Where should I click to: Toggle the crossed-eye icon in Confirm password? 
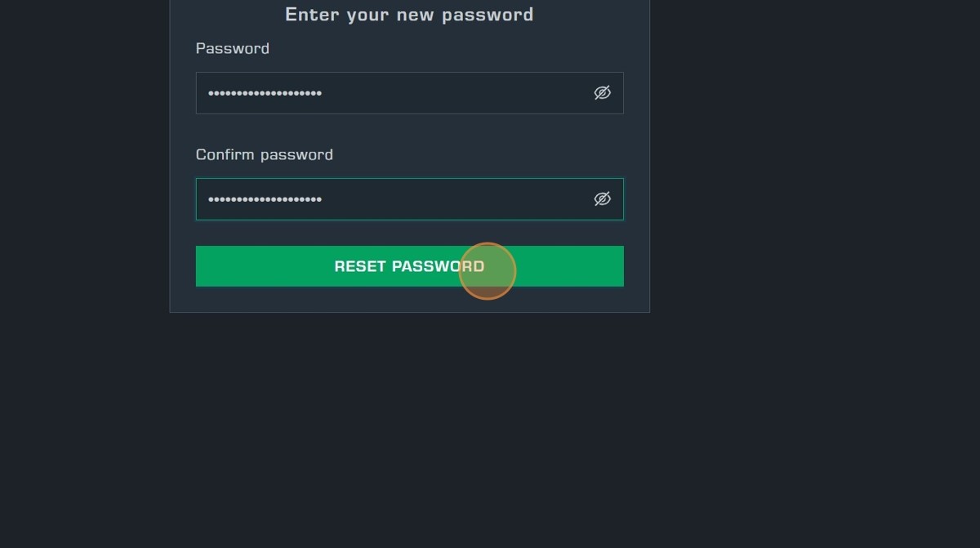(602, 199)
